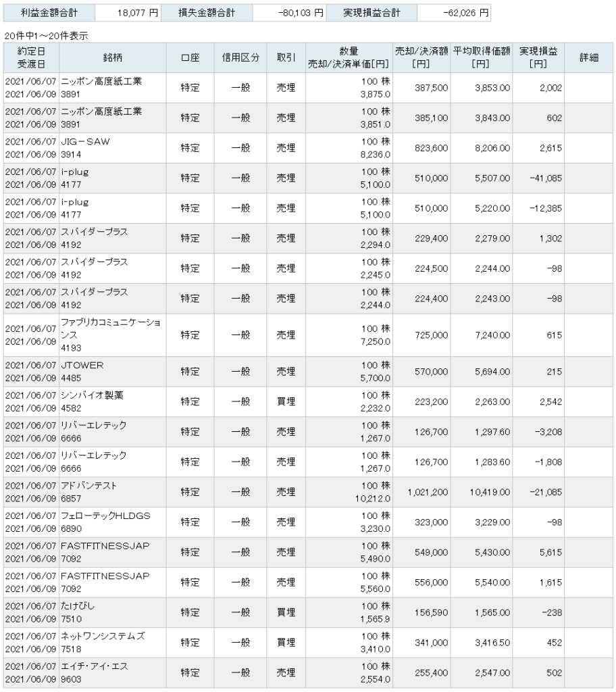The image size is (616, 692).
Task: Click the 5,507.00 average cost value
Action: [x=492, y=178]
